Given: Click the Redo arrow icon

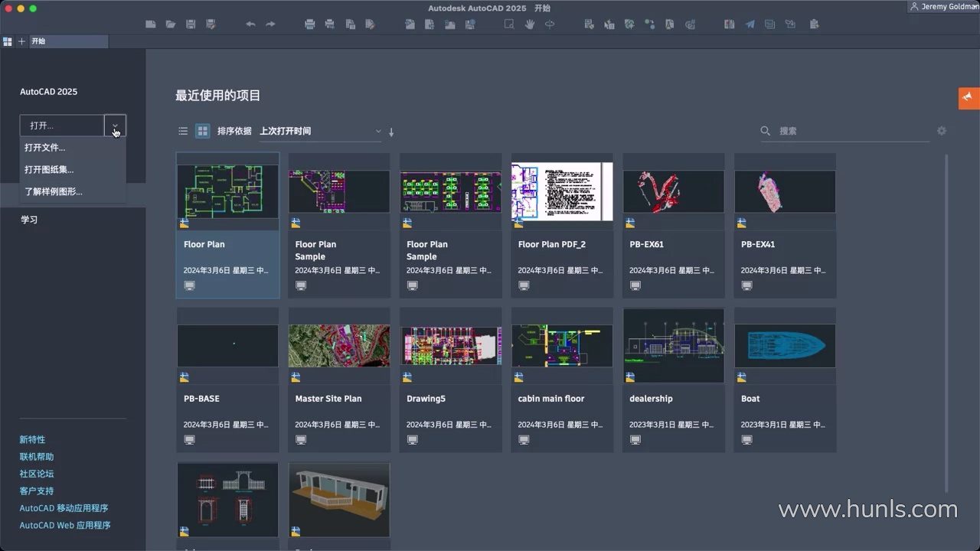Looking at the screenshot, I should pyautogui.click(x=270, y=24).
